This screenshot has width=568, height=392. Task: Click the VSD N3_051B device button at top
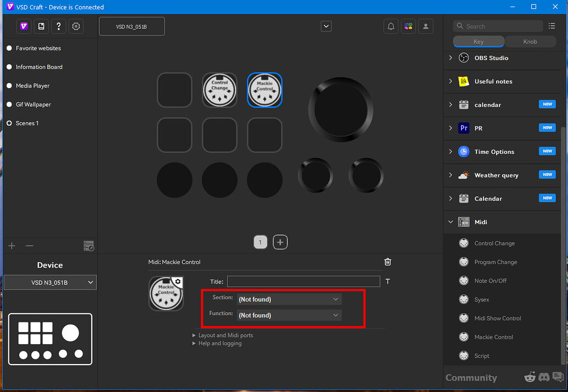click(x=132, y=26)
